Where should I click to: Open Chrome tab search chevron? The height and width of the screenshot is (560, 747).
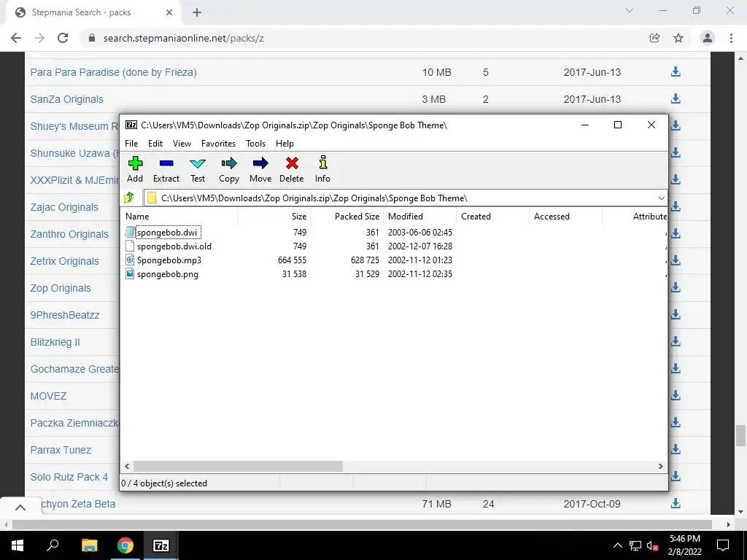click(x=630, y=10)
